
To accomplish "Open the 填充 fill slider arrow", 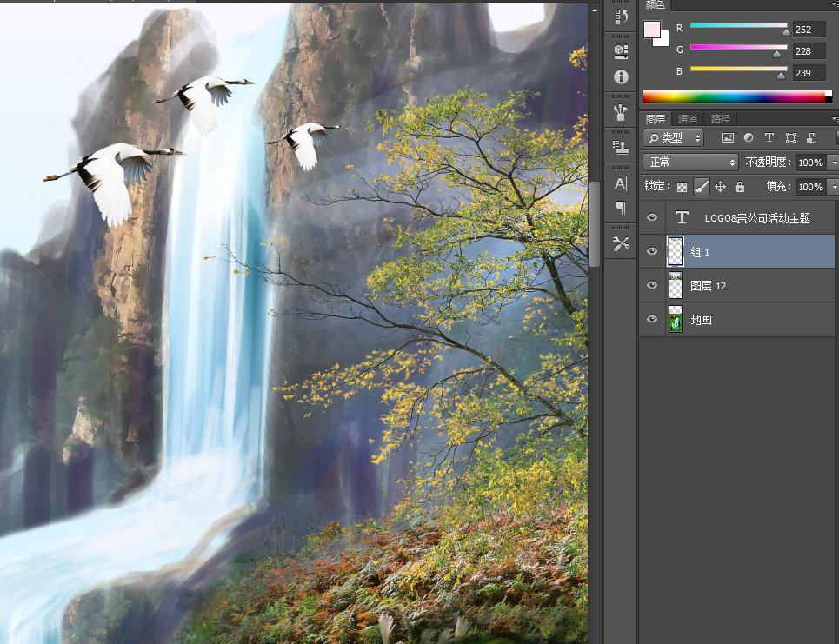I will pyautogui.click(x=833, y=187).
